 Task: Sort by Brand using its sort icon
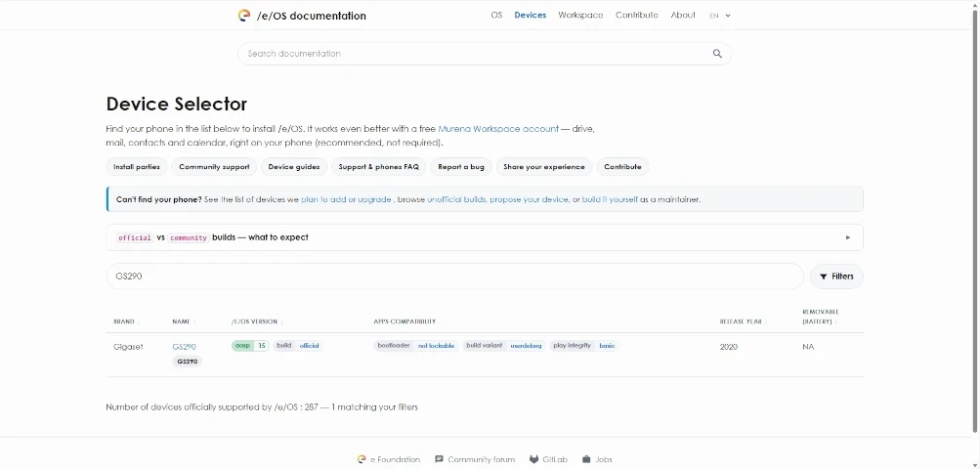click(x=139, y=322)
